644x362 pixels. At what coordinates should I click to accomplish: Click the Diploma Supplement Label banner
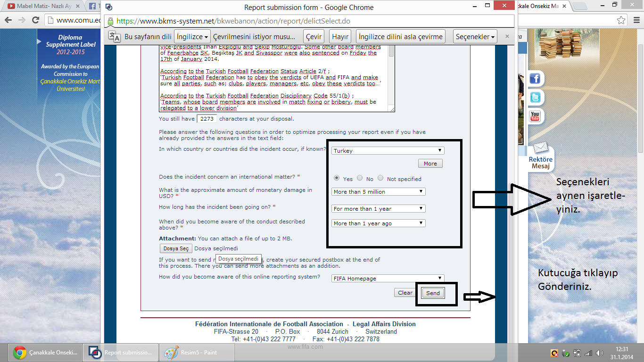71,62
